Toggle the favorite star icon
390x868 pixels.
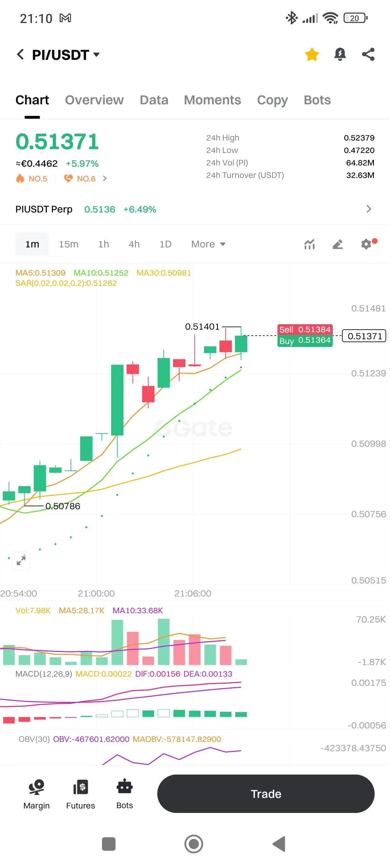click(x=312, y=54)
